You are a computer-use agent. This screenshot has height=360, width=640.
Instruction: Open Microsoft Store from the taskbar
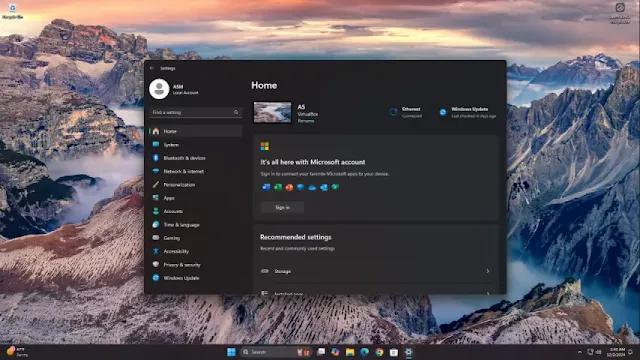(393, 352)
